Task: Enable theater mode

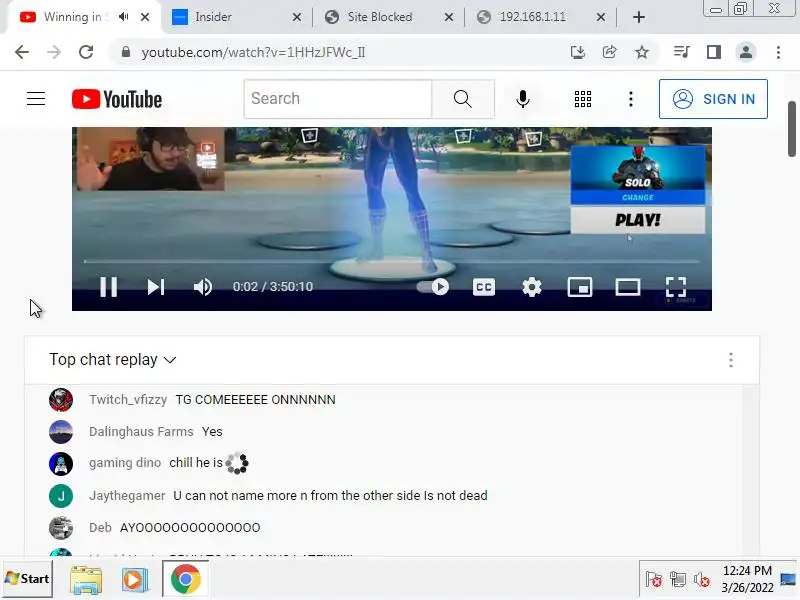Action: point(628,287)
